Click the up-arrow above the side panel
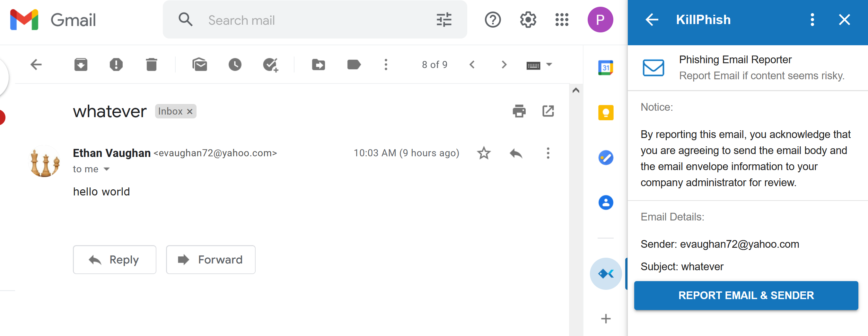The image size is (868, 336). (x=576, y=90)
